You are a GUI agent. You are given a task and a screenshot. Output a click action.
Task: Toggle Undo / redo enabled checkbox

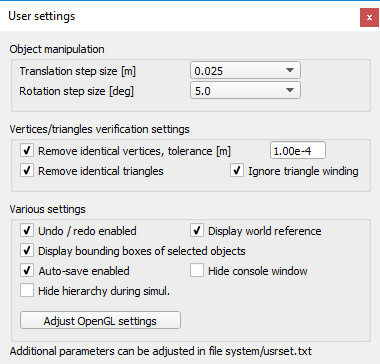click(x=27, y=231)
